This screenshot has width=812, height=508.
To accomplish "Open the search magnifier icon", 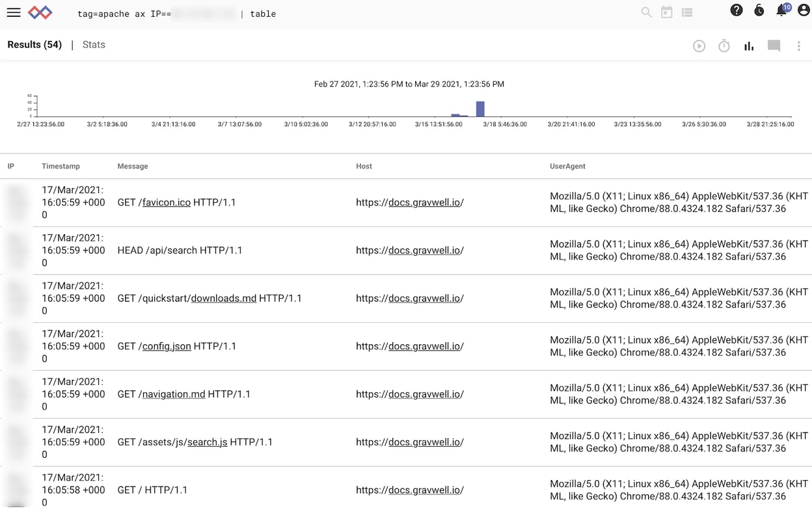I will click(x=645, y=12).
